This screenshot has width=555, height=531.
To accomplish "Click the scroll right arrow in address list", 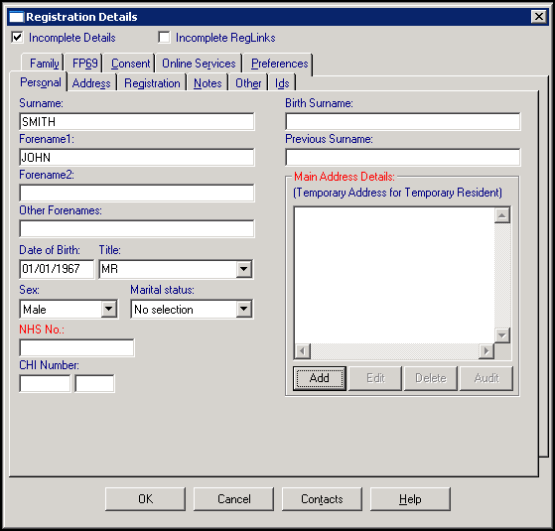I will [x=486, y=351].
